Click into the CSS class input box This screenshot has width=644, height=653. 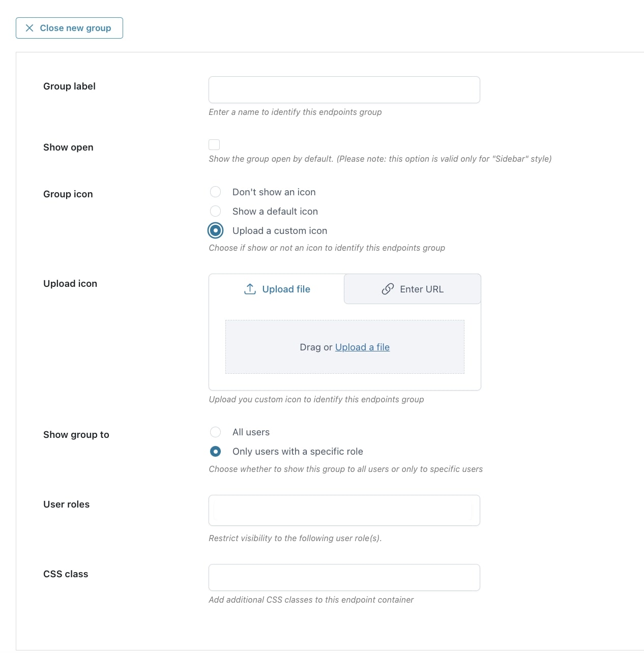344,577
